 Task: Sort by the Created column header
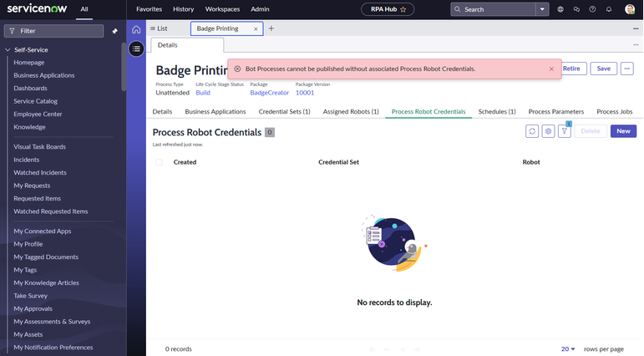tap(185, 162)
